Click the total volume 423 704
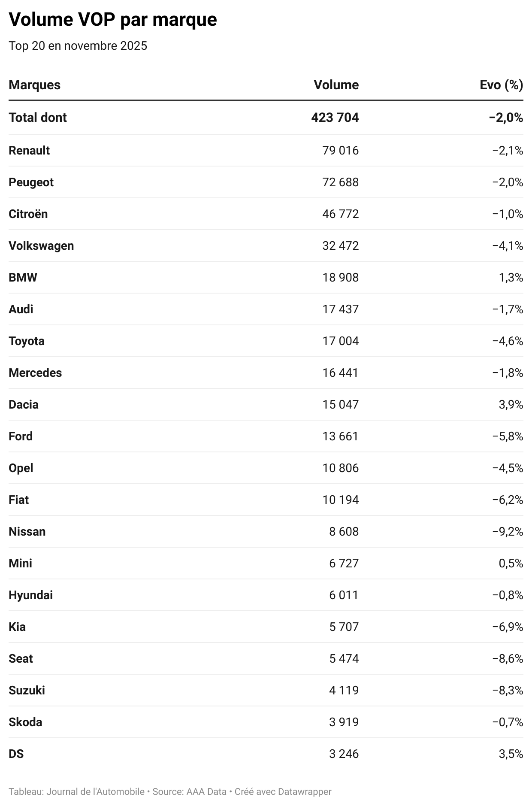The width and height of the screenshot is (532, 806). (x=335, y=118)
